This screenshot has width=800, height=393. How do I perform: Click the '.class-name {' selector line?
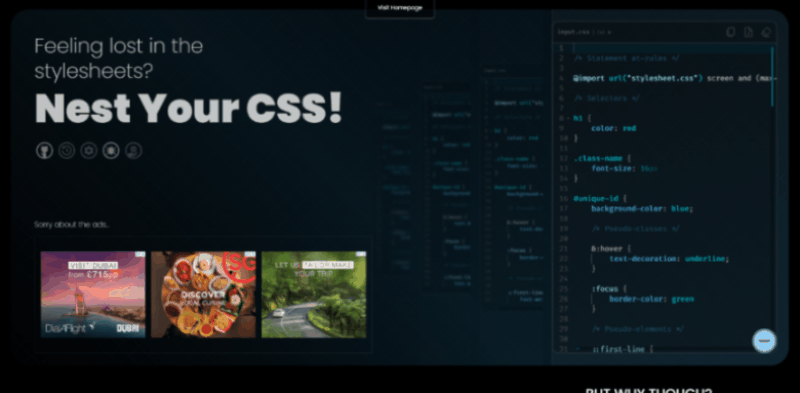tap(602, 159)
